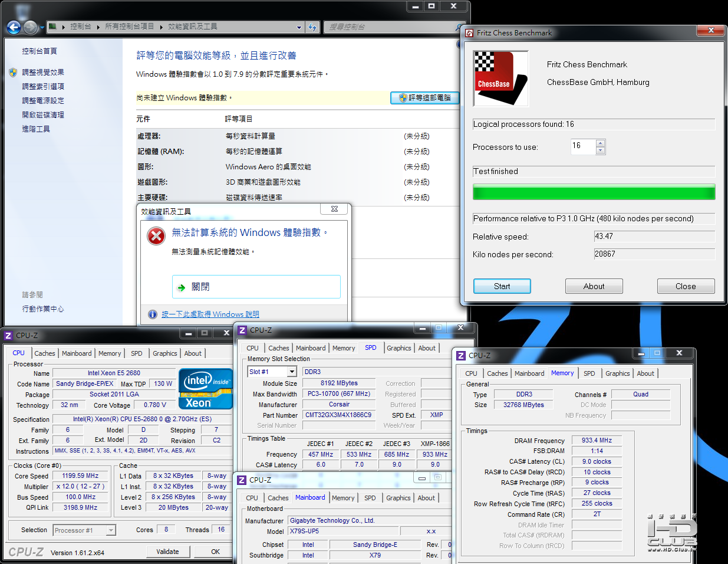Select the SPD tab in Memory window
The image size is (728, 564).
pos(589,373)
